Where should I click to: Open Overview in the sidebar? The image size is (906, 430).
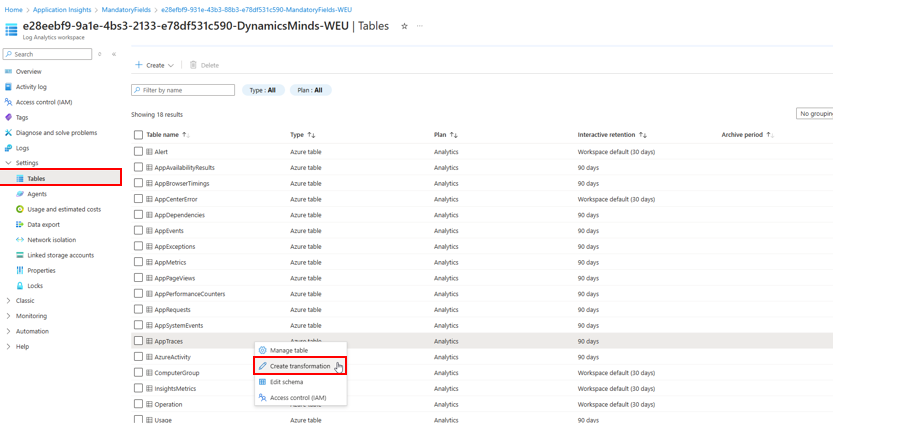click(x=29, y=72)
